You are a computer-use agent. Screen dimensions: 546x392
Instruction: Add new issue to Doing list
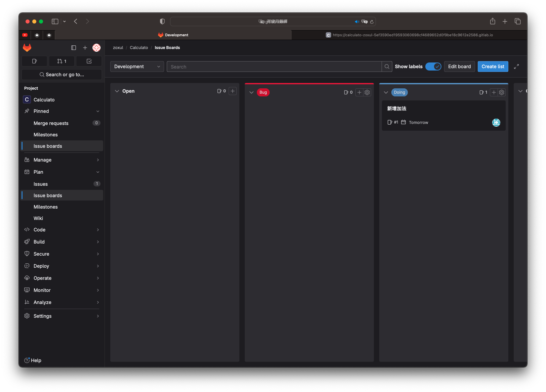[x=494, y=92]
